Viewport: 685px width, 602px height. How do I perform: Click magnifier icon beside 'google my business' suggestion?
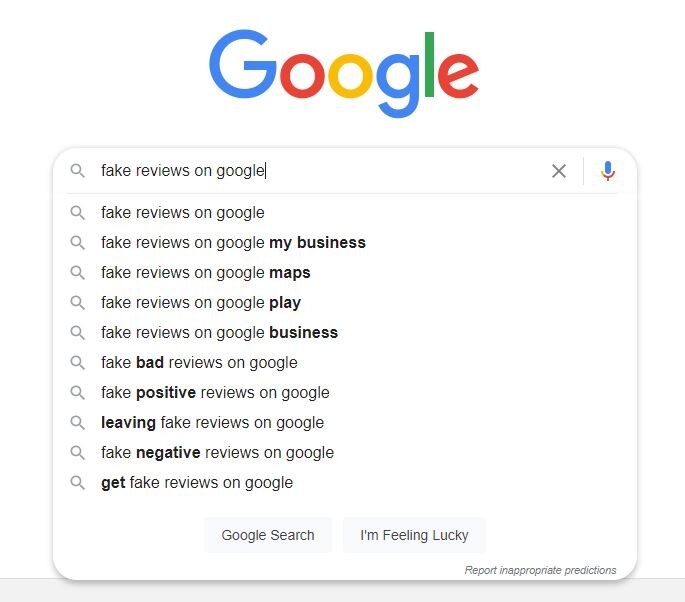(77, 242)
